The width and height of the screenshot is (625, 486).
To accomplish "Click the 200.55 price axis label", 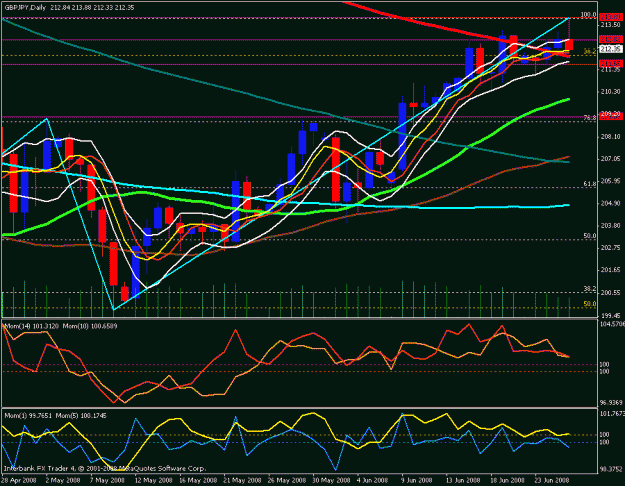I will 611,293.
